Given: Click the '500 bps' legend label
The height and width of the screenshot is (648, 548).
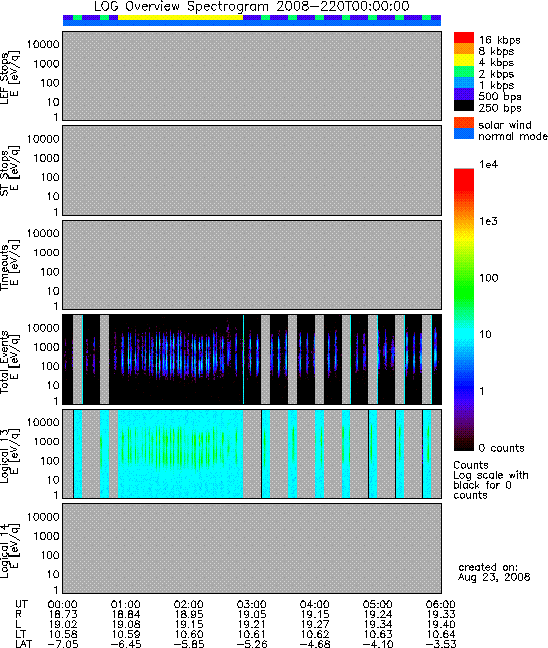Looking at the screenshot, I should [500, 97].
